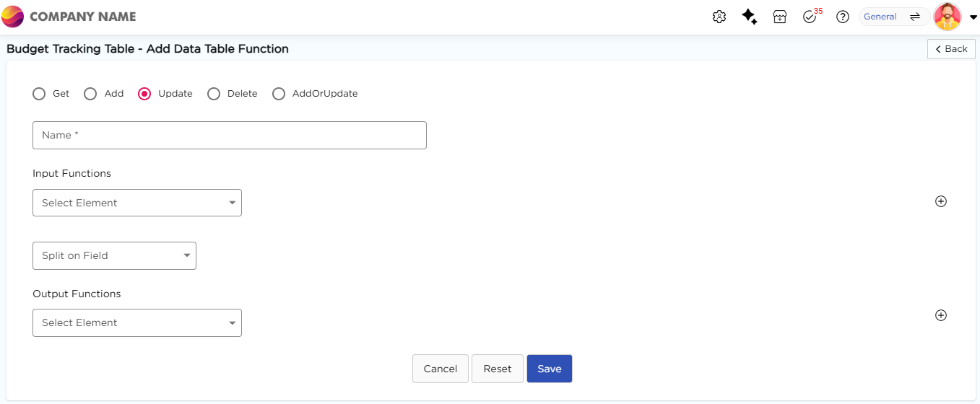This screenshot has width=980, height=404.
Task: Click into the Name input field
Action: click(x=229, y=135)
